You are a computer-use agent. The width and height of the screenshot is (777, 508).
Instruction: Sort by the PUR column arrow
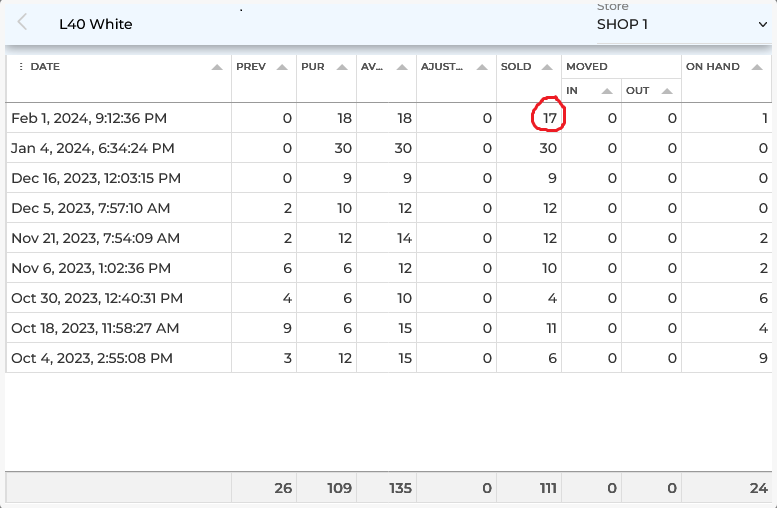coord(342,67)
